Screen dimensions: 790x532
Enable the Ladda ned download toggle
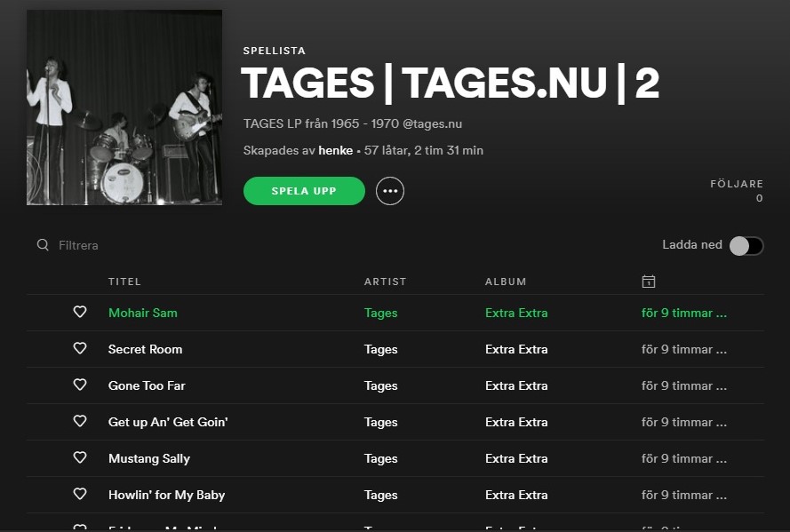point(746,246)
